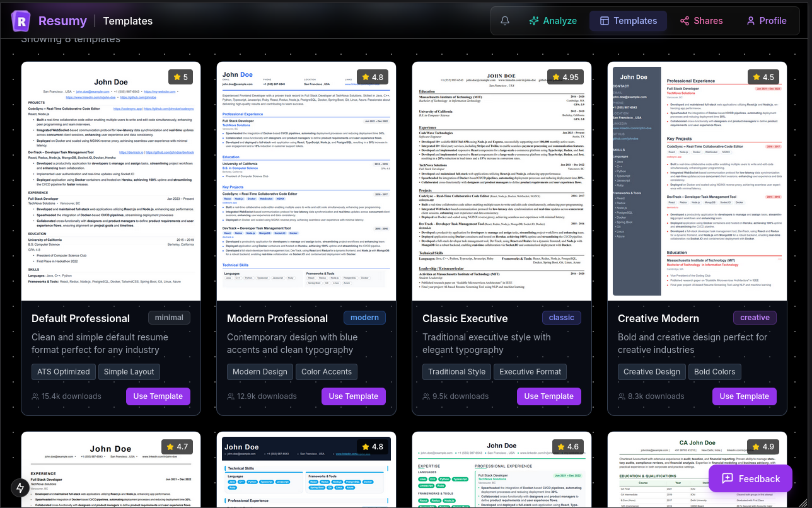Click the Templates grid icon

coord(606,20)
